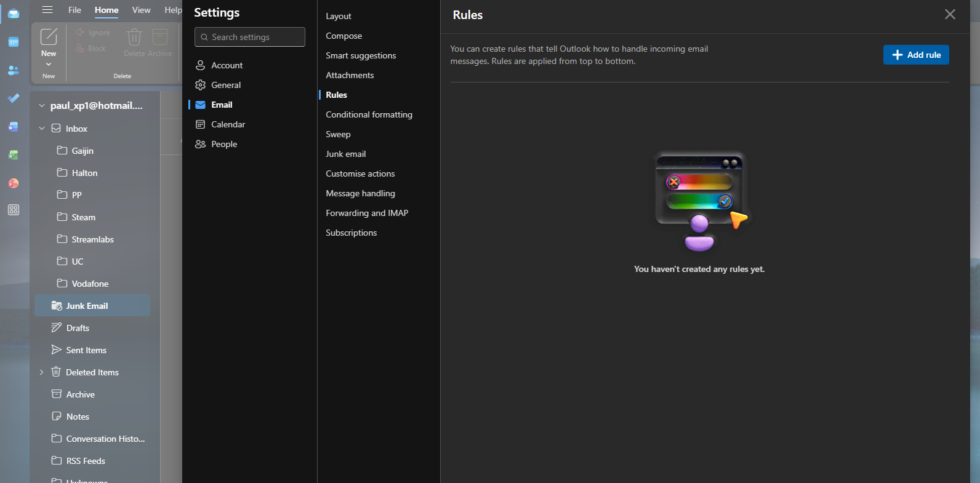Open the Sweep settings page

[x=338, y=134]
